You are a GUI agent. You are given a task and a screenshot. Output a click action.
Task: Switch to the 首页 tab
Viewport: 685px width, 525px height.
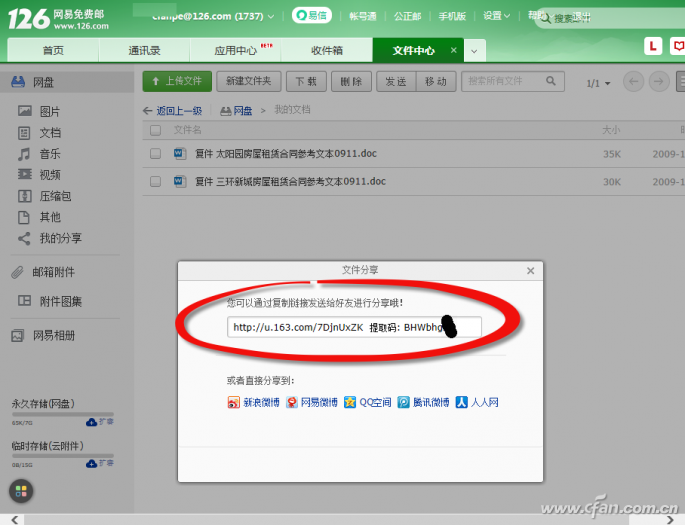point(53,50)
